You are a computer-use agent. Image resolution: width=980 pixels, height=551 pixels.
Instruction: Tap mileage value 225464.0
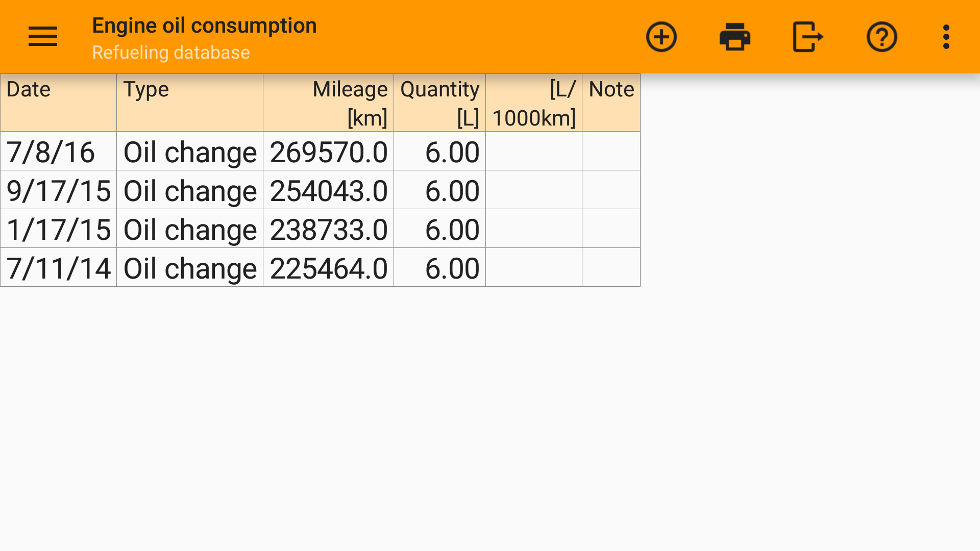click(x=328, y=268)
